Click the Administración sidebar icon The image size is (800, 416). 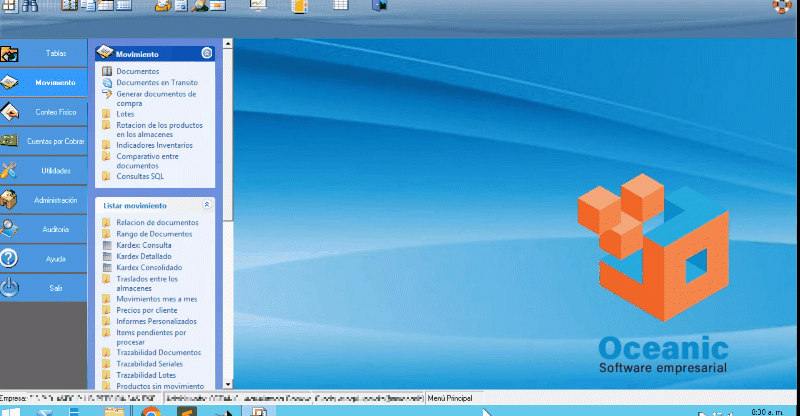[x=10, y=199]
